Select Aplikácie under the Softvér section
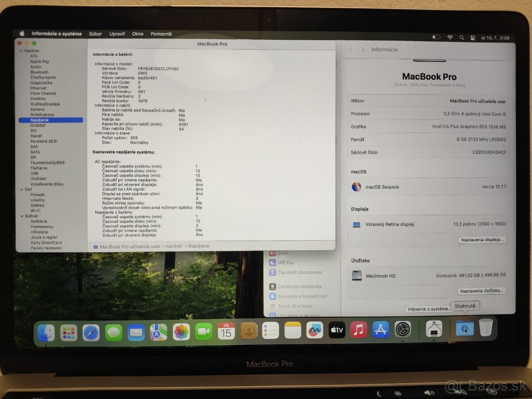The image size is (532, 399). (x=39, y=221)
